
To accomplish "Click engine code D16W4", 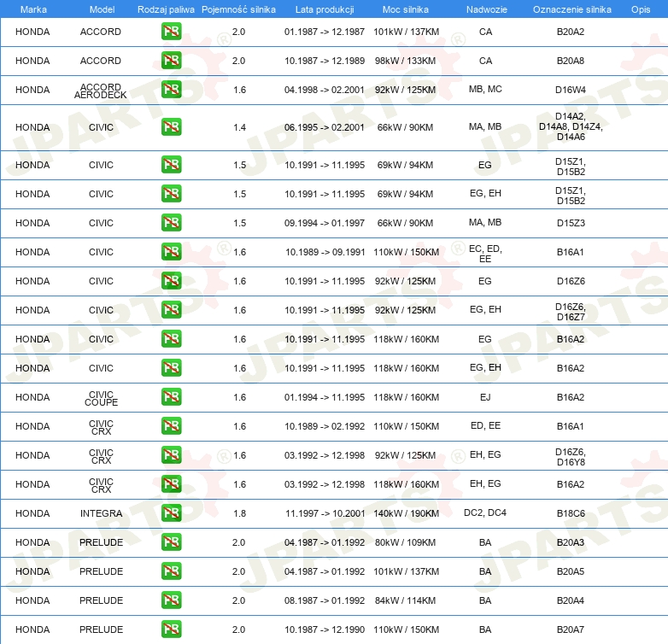I will click(x=571, y=90).
